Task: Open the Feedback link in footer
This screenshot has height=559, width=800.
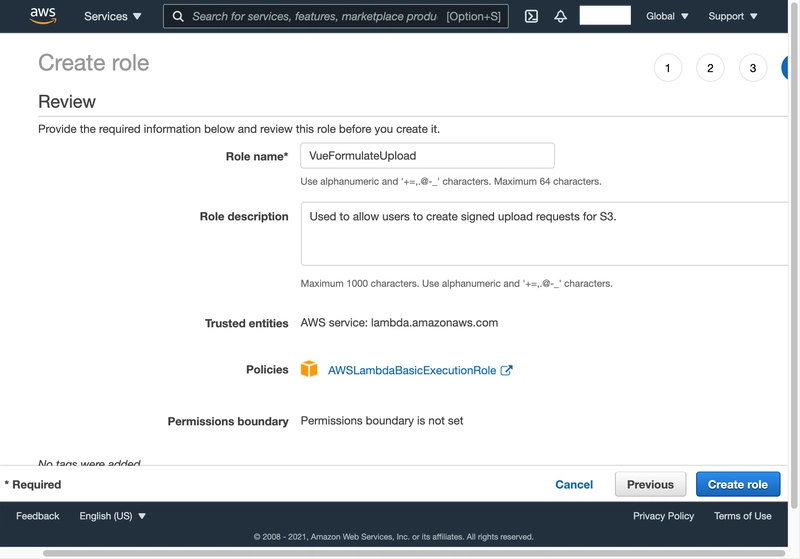Action: [38, 516]
